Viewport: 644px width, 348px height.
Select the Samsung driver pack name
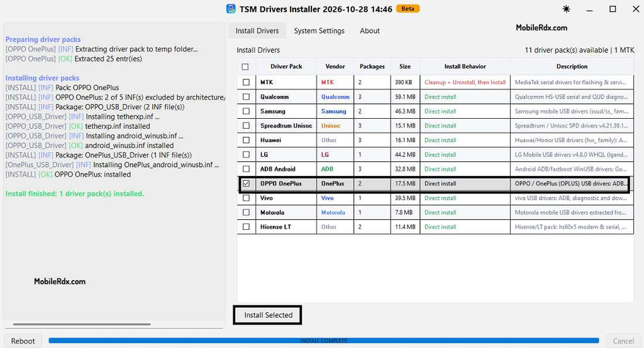point(273,111)
